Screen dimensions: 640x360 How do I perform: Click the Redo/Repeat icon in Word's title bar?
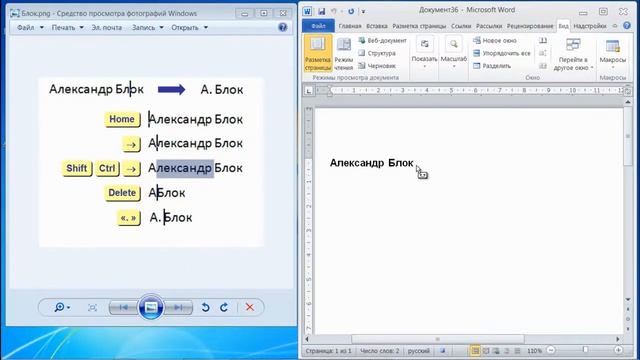(x=351, y=11)
